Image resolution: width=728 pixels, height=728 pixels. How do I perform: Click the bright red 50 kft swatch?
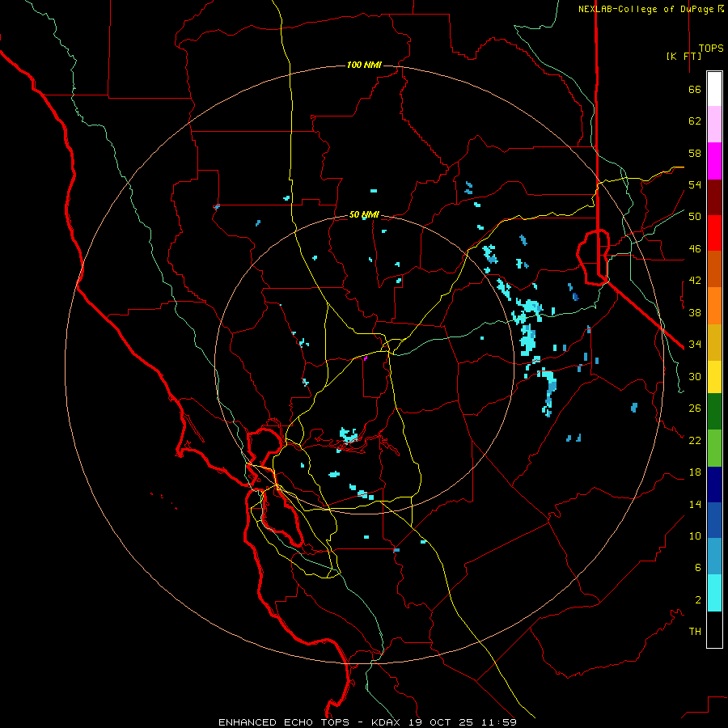point(714,233)
